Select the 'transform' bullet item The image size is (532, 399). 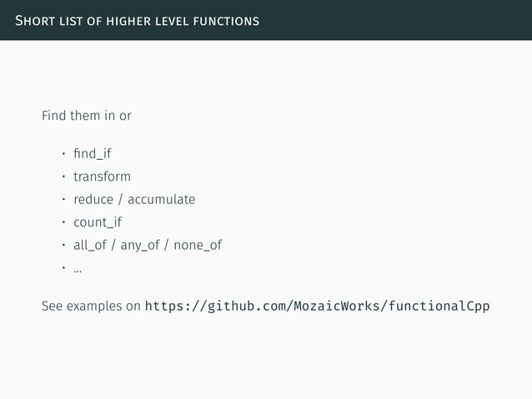102,177
